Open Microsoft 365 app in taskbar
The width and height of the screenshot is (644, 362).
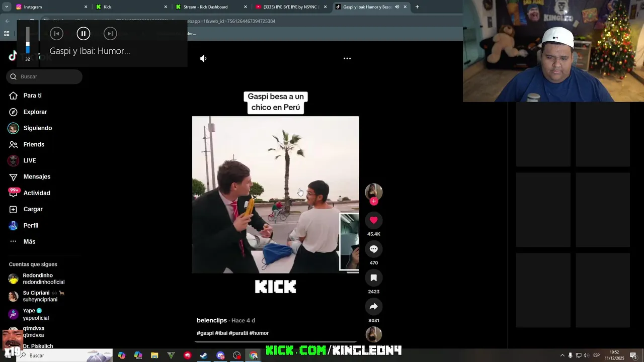(x=138, y=355)
